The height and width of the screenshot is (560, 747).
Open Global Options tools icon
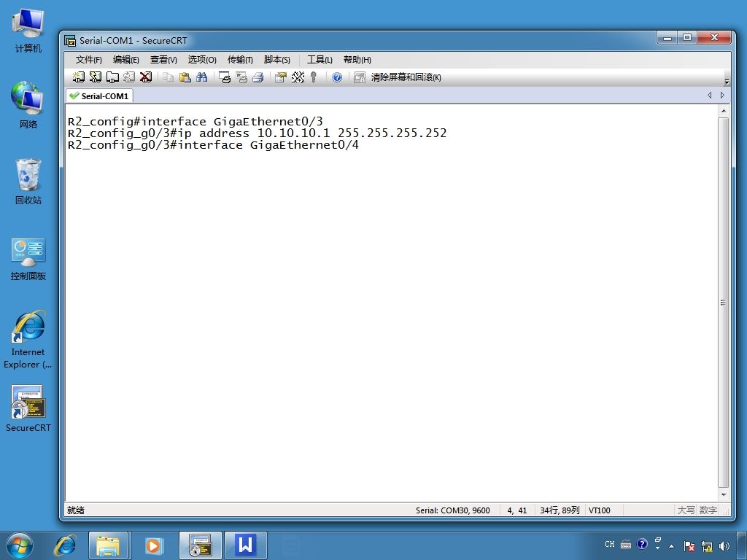click(x=298, y=77)
